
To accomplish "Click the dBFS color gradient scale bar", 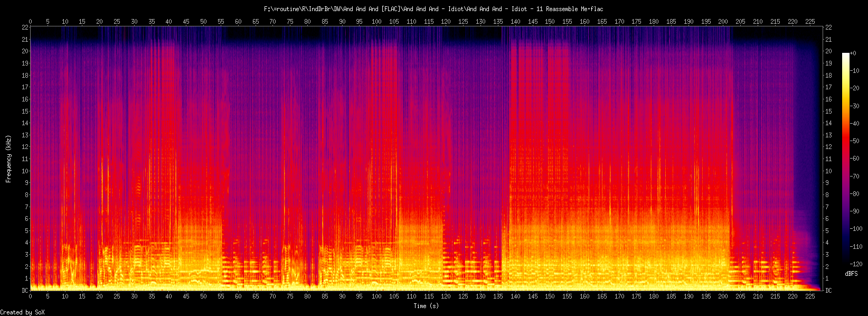I will (846, 159).
